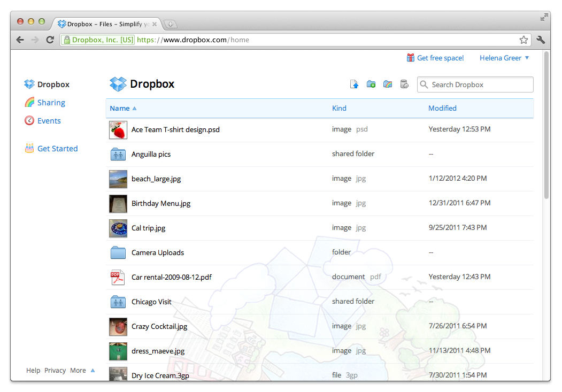Open Sharing in the left sidebar
This screenshot has height=392, width=562.
[51, 103]
